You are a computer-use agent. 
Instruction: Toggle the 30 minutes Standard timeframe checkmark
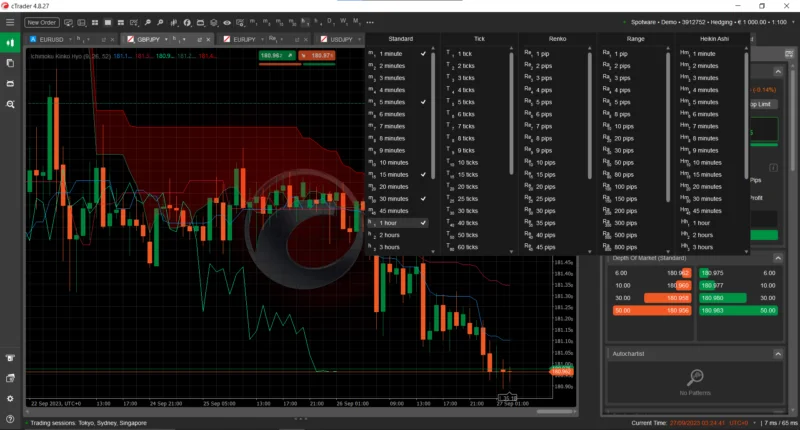pyautogui.click(x=424, y=198)
